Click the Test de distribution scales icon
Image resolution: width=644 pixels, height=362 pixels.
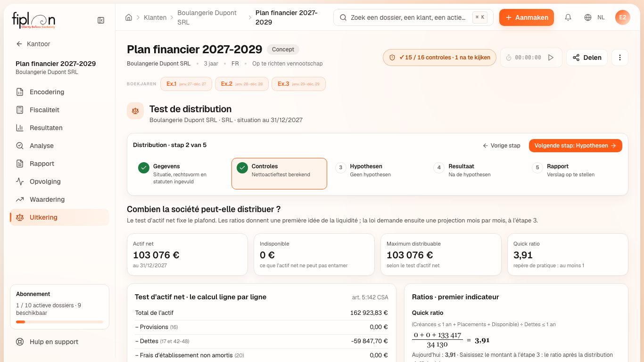pyautogui.click(x=135, y=111)
